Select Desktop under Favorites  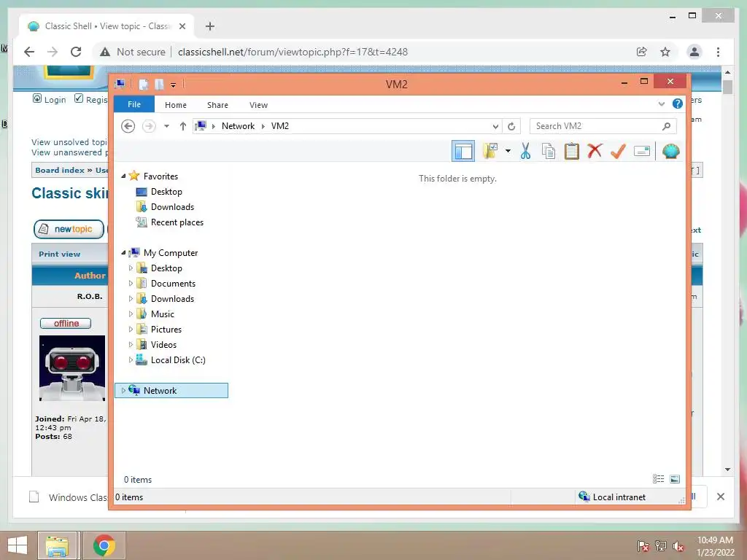(x=166, y=192)
